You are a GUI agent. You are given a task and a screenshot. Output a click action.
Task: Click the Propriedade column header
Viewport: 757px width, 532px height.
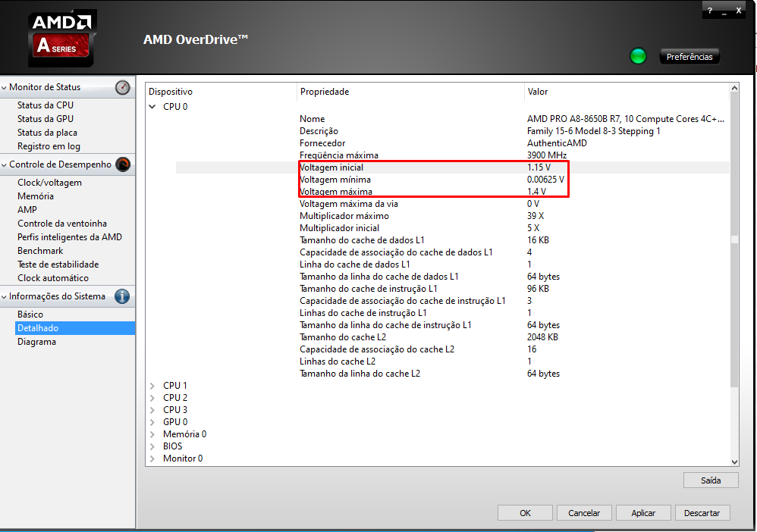(x=410, y=92)
